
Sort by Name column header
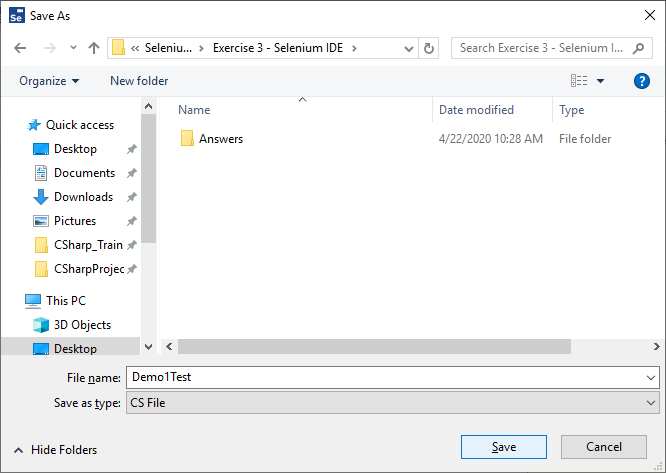tap(194, 110)
